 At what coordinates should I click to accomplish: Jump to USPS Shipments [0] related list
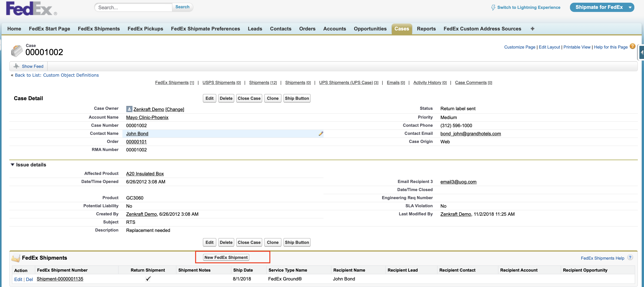click(222, 83)
